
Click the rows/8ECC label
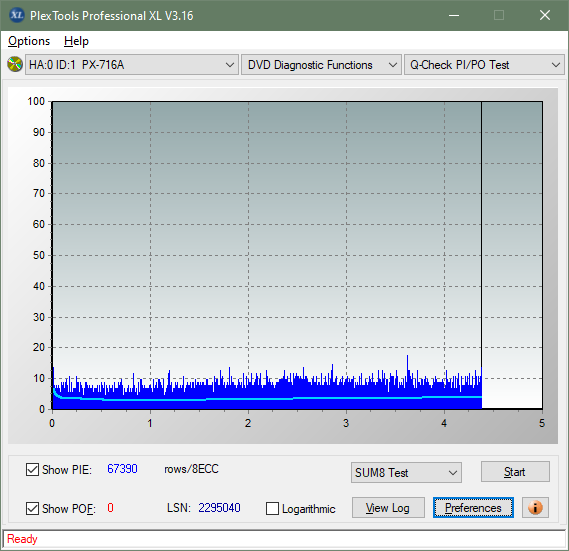[191, 469]
